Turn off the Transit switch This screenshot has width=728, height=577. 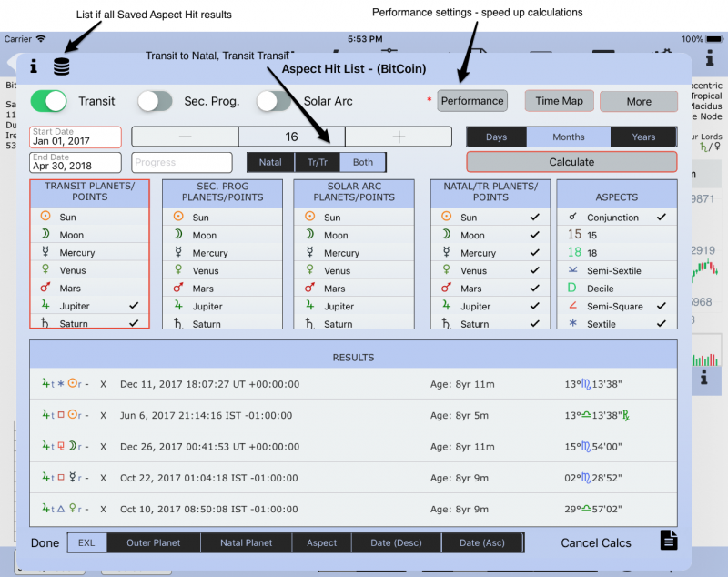pyautogui.click(x=49, y=101)
